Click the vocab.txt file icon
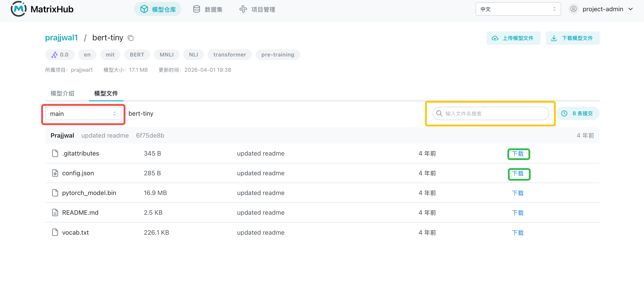Image resolution: width=644 pixels, height=299 pixels. 55,232
